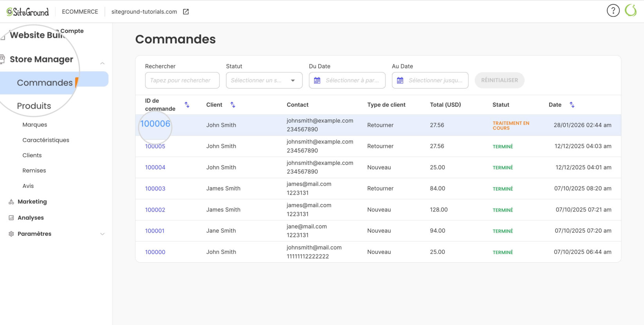Screen dimensions: 644x325
Task: Click the Statut column header
Action: pos(501,105)
